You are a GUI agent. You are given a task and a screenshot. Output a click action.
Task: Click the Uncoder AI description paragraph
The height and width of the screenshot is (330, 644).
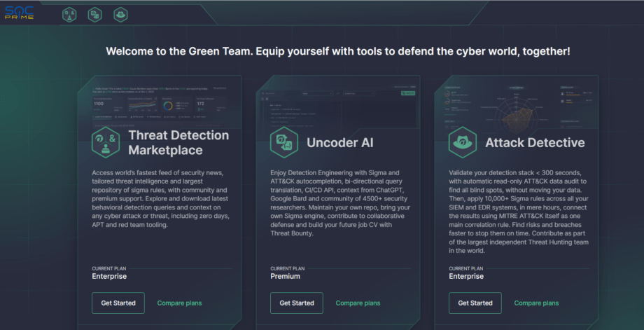[340, 203]
